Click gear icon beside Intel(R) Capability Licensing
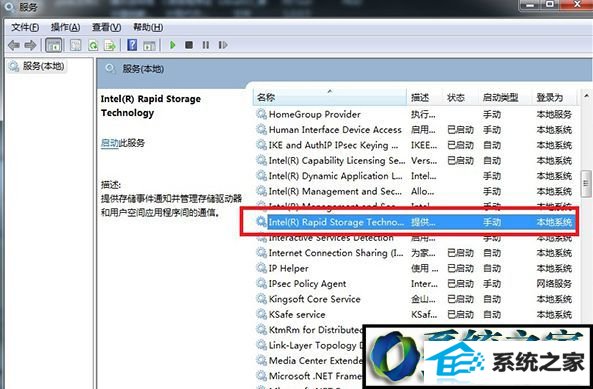 coord(261,161)
